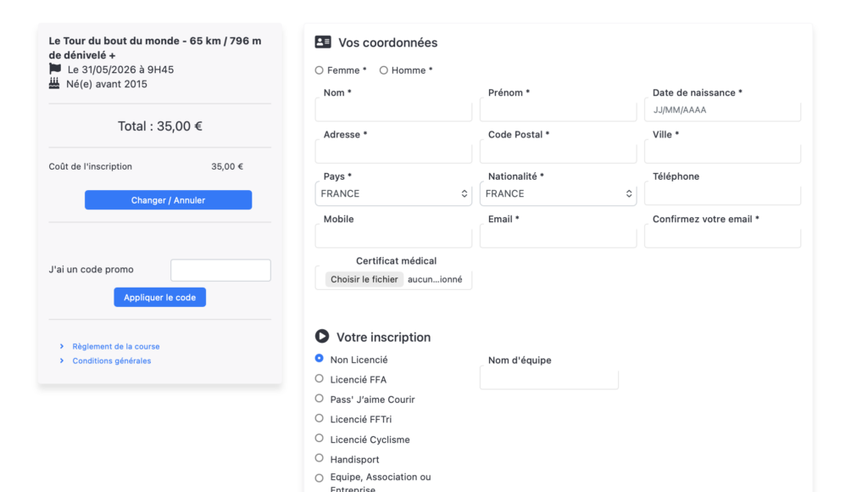Open the Nationalité dropdown
Viewport: 868px width, 492px height.
pos(558,193)
